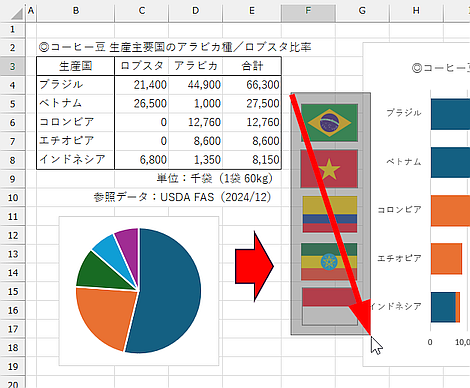Select the Colombia flag image
The width and height of the screenshot is (470, 388).
click(330, 214)
